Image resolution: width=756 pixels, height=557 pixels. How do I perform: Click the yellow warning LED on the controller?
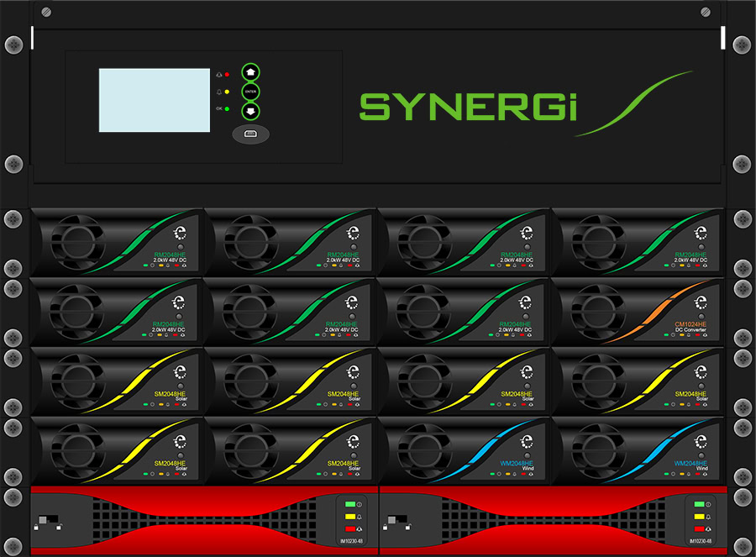click(x=227, y=92)
